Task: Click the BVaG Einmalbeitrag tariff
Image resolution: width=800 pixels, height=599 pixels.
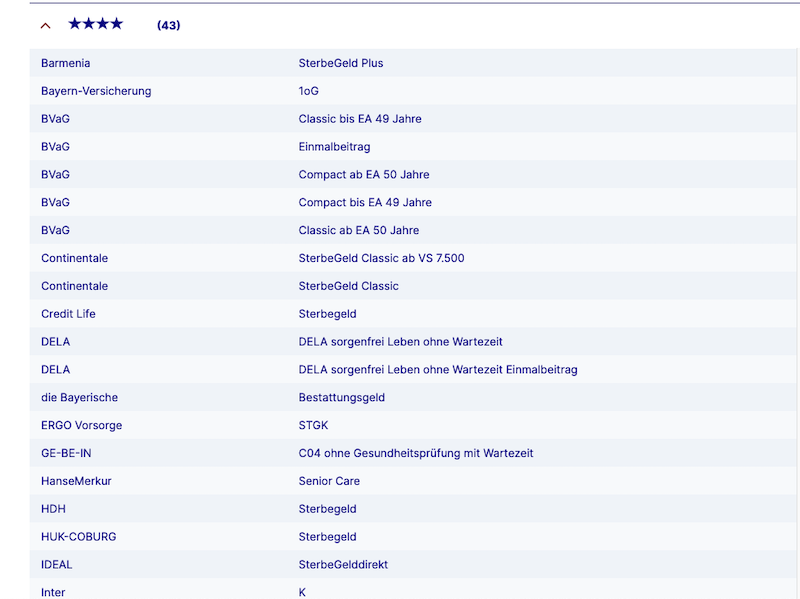Action: (334, 146)
